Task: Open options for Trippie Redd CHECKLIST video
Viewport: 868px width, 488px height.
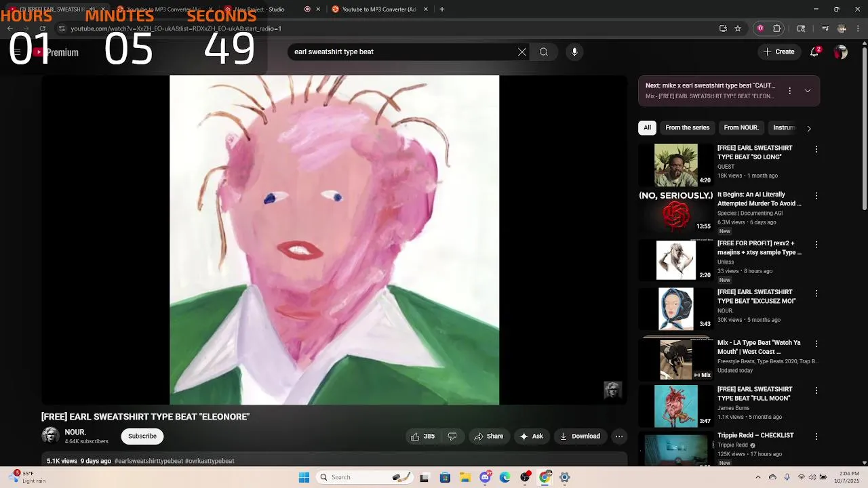Action: (x=816, y=436)
